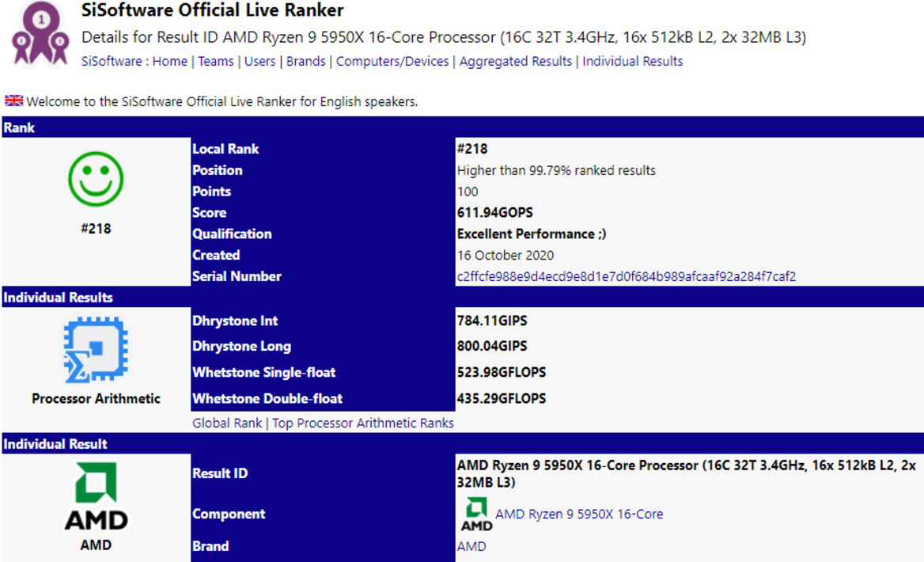Open the Global Rank link
This screenshot has height=562, width=924.
227,423
